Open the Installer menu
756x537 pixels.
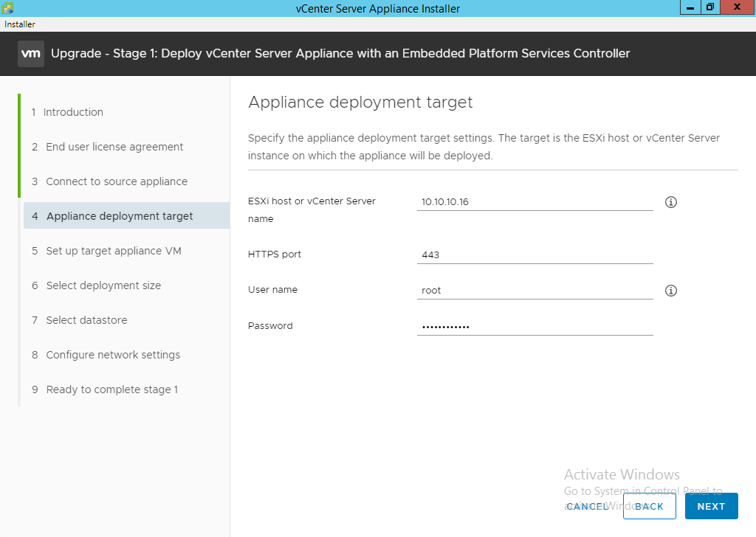click(x=20, y=24)
